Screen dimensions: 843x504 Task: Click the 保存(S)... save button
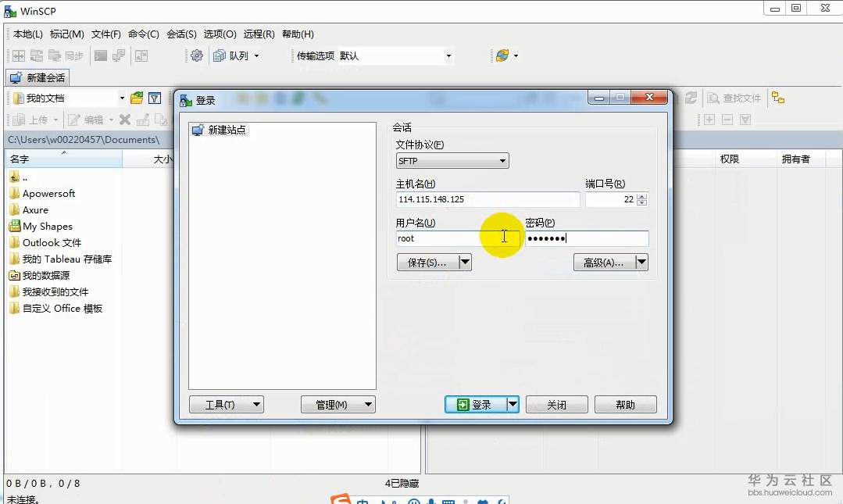(x=427, y=263)
